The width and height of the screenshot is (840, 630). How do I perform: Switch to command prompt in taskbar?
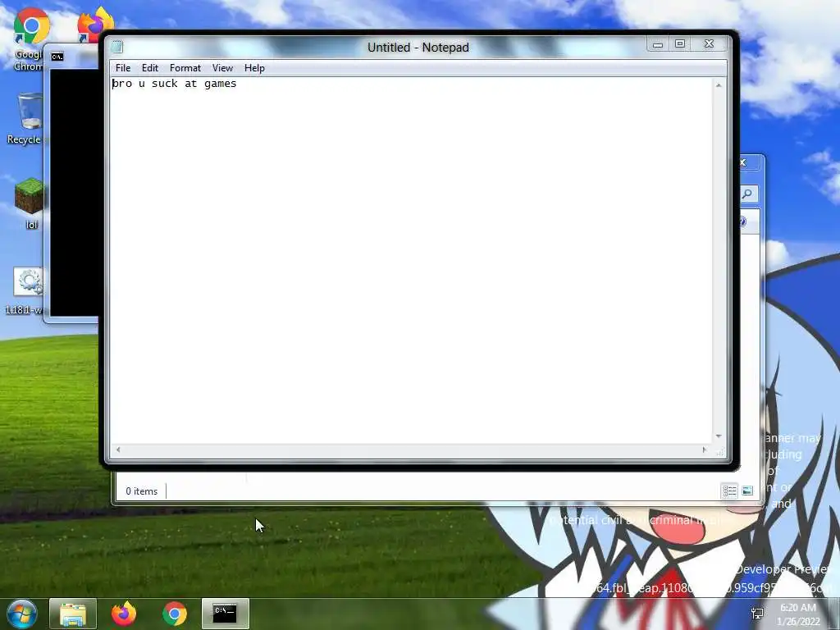225,614
